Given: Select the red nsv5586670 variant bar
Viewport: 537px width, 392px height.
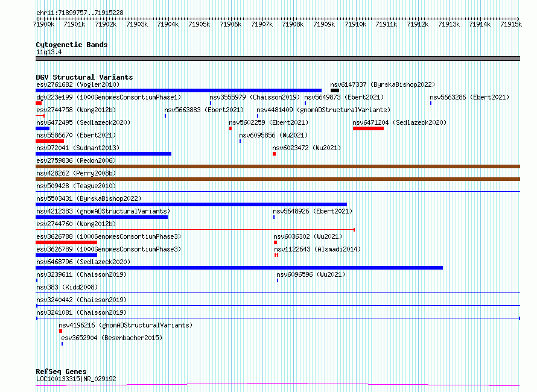Looking at the screenshot, I should click(49, 141).
